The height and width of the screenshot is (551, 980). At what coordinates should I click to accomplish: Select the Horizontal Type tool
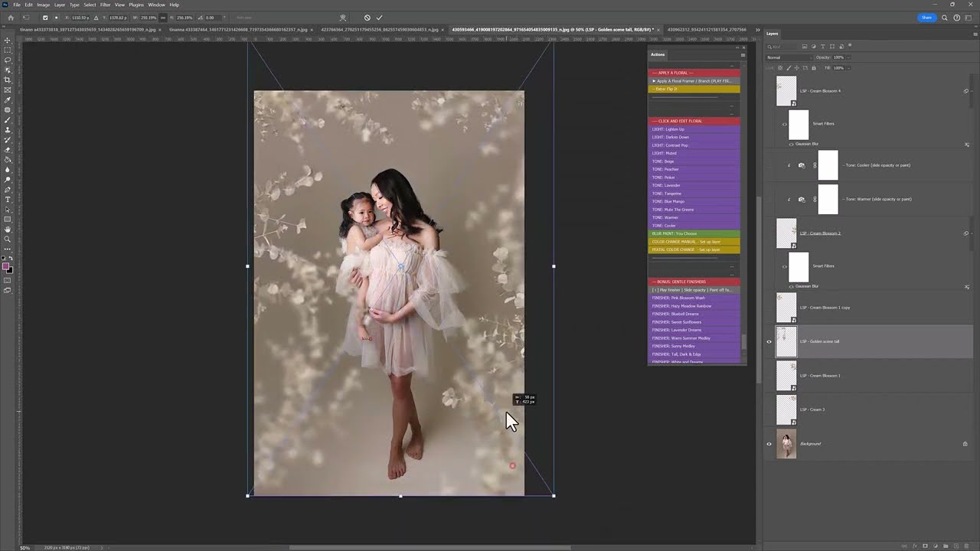(8, 200)
